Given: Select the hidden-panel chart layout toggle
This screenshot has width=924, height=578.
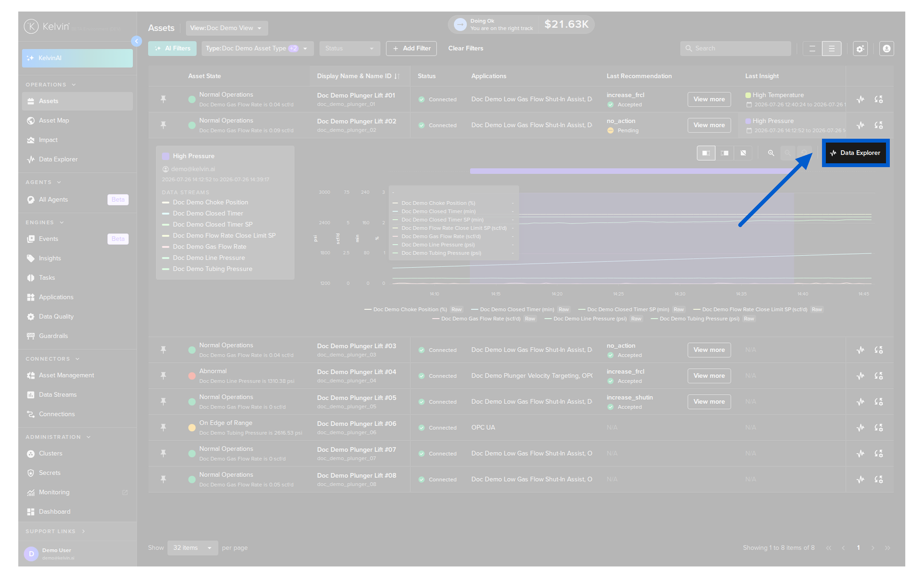Looking at the screenshot, I should click(743, 153).
